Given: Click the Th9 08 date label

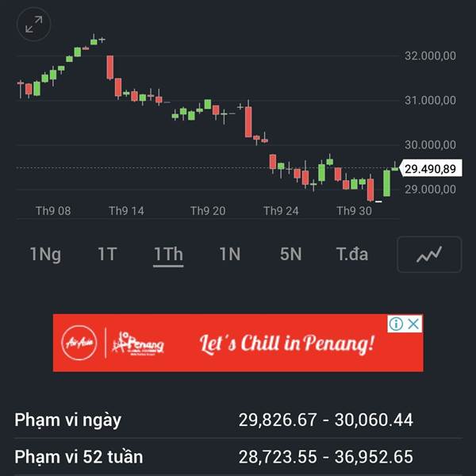Looking at the screenshot, I should point(53,211).
